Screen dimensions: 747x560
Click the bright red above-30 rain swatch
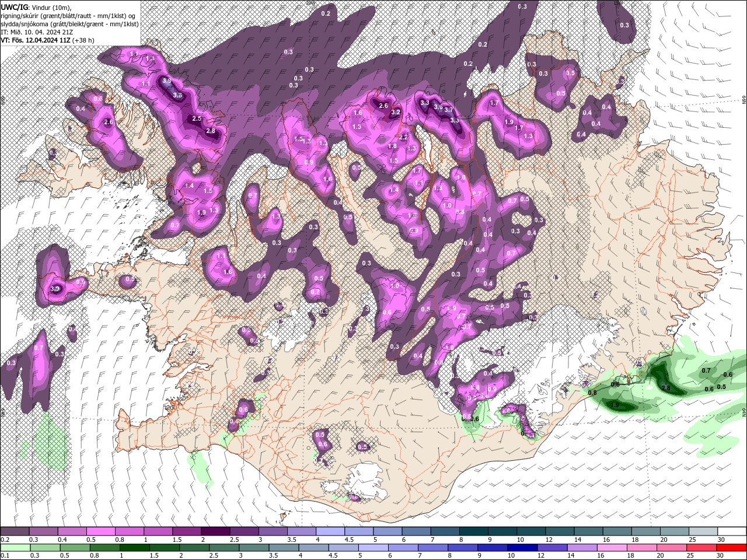[731, 548]
